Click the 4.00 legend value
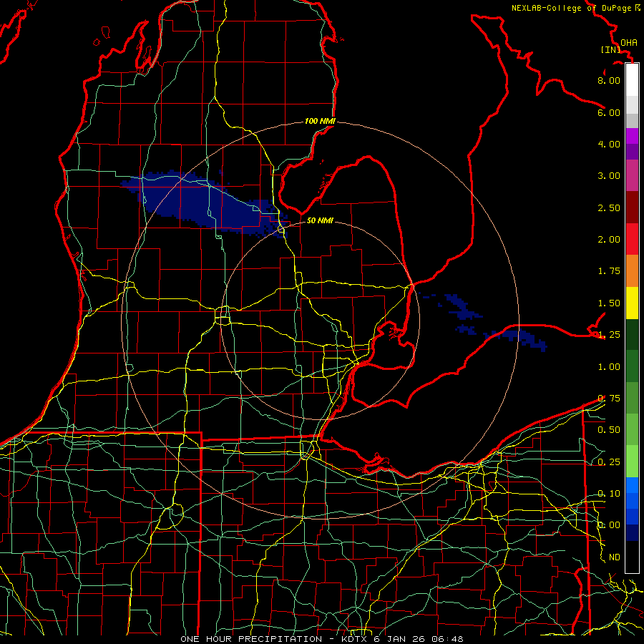This screenshot has height=644, width=644. pyautogui.click(x=609, y=144)
